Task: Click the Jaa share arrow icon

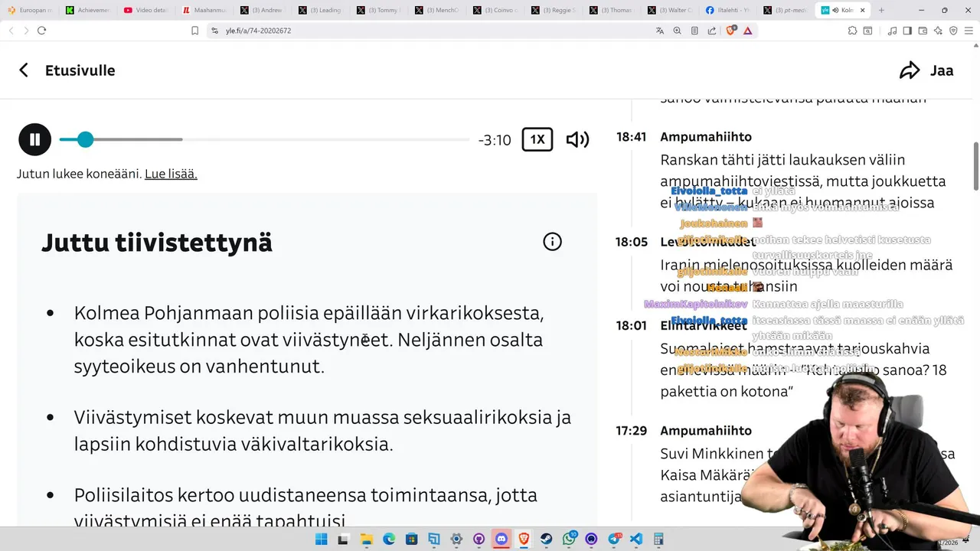Action: pos(910,70)
